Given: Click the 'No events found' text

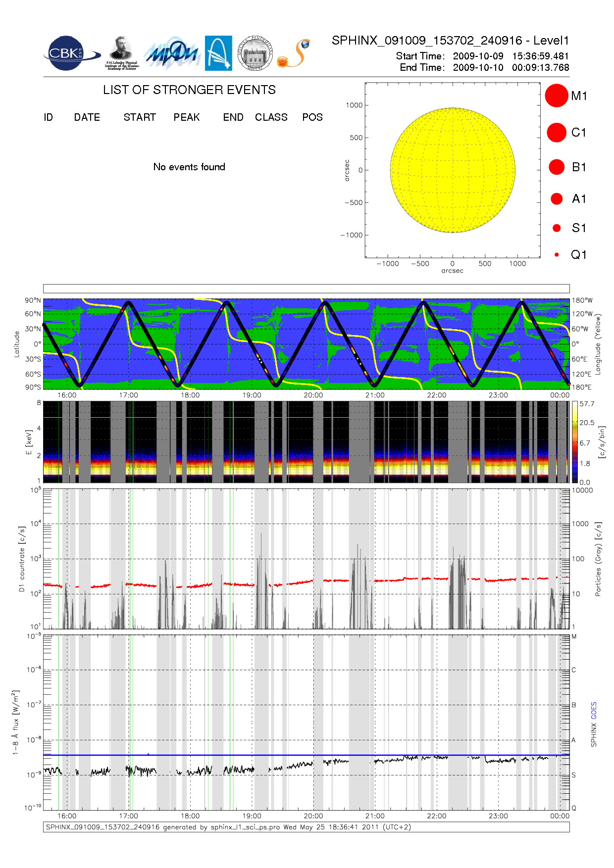Looking at the screenshot, I should (x=189, y=167).
